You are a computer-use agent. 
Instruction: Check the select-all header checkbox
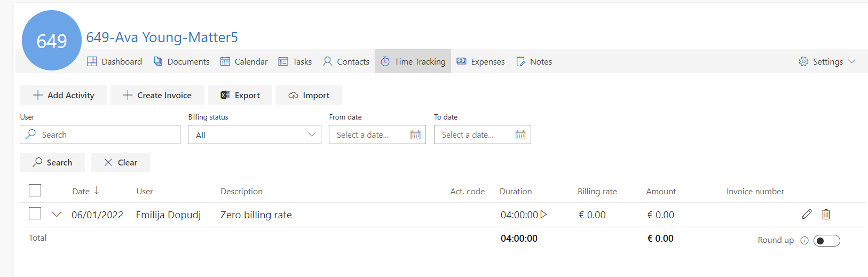(35, 191)
